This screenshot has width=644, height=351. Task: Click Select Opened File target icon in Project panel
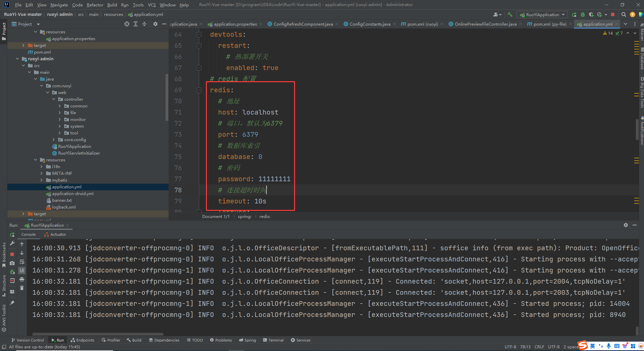(x=127, y=24)
